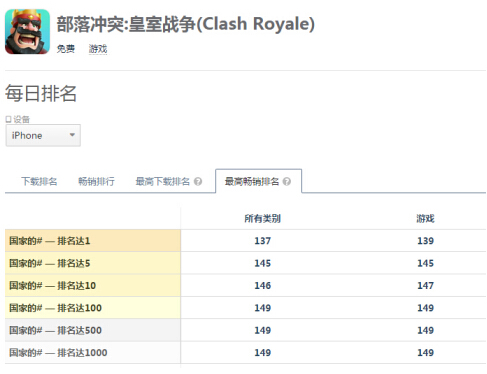
Task: Click the 游戏 column header in the table
Action: (x=425, y=219)
